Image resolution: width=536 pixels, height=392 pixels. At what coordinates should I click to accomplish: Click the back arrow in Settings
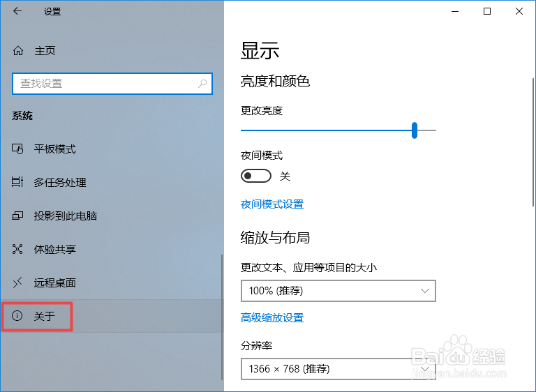(17, 11)
